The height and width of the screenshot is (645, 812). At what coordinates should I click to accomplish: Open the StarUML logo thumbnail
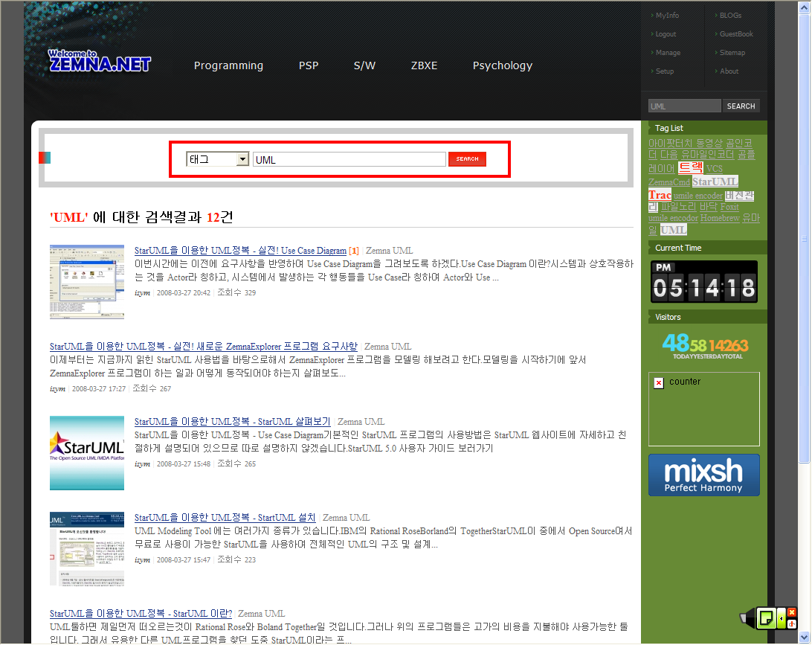pyautogui.click(x=87, y=453)
